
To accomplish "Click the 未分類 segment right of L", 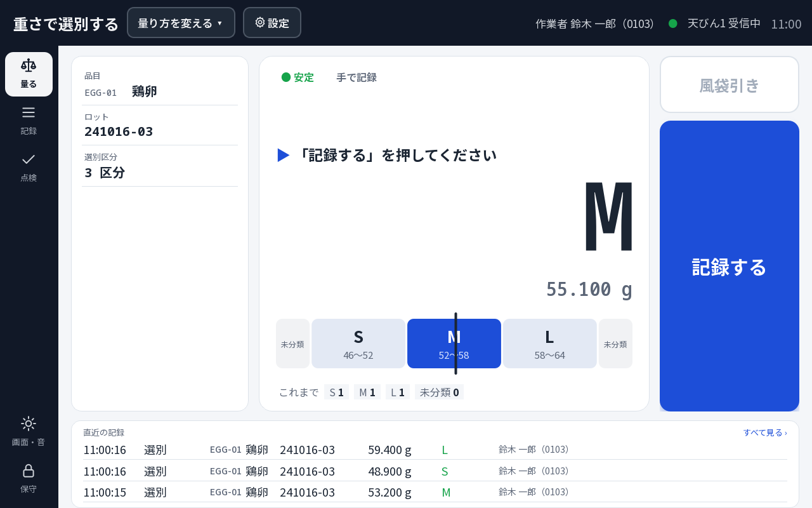I will pos(615,344).
